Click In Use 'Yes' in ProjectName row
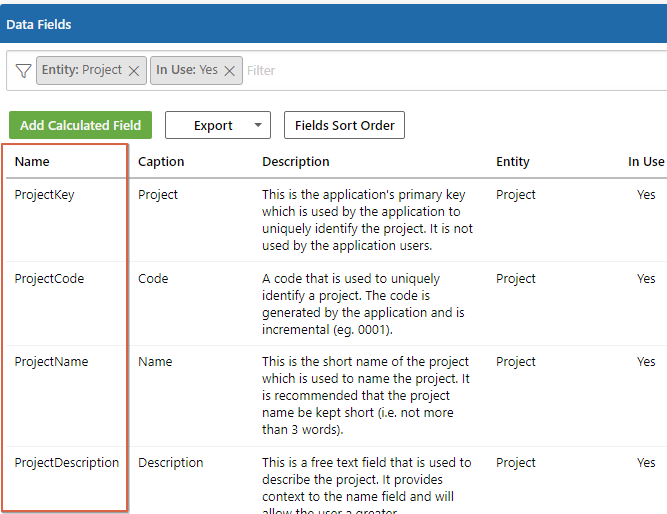 pyautogui.click(x=646, y=362)
